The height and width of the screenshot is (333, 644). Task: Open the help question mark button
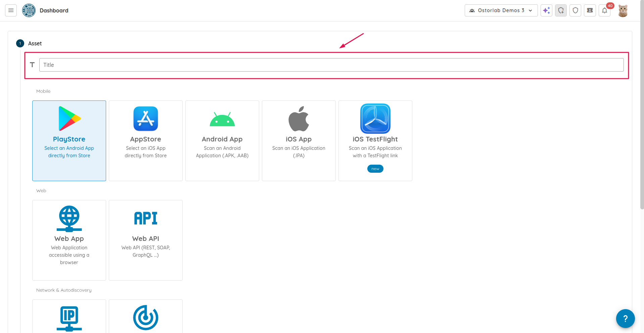625,318
